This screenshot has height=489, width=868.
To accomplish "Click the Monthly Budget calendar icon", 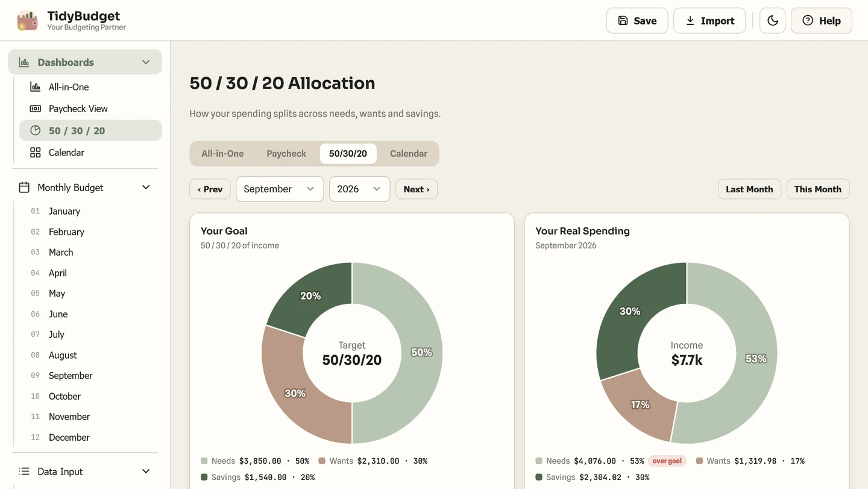I will (x=24, y=188).
